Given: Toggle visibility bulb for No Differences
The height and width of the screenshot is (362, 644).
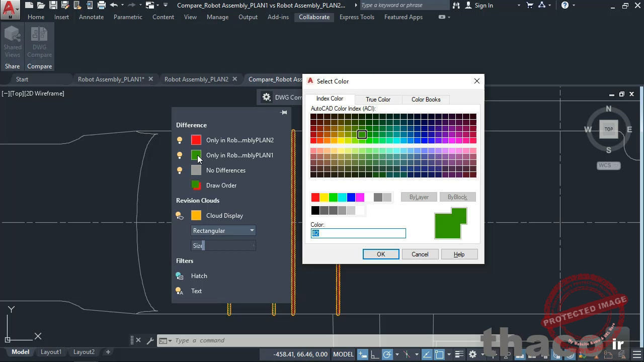Looking at the screenshot, I should click(x=180, y=170).
